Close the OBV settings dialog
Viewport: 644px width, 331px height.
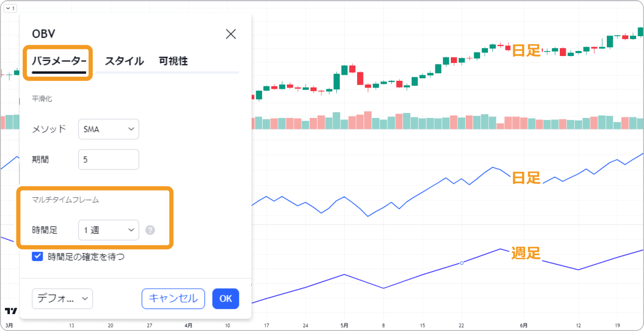[x=231, y=34]
